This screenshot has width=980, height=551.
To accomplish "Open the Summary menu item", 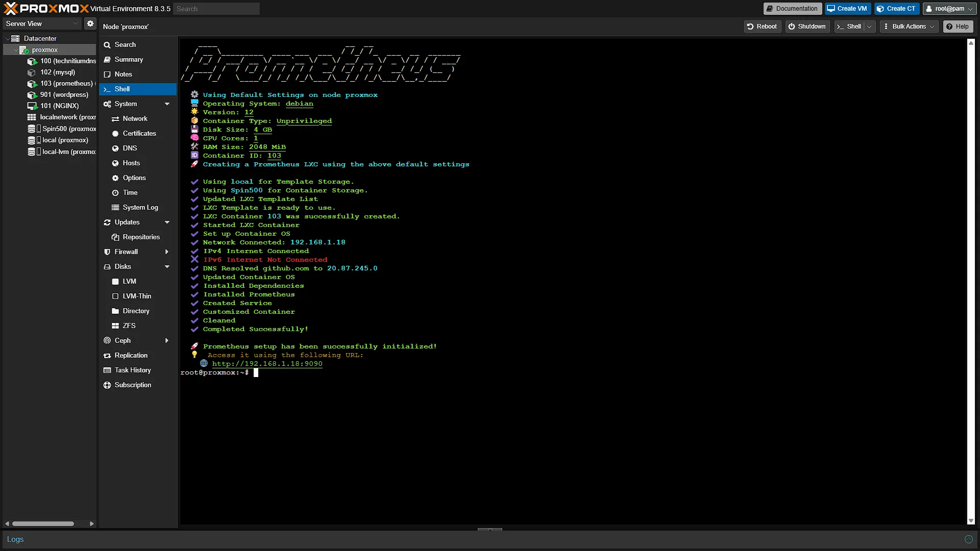I will pyautogui.click(x=138, y=60).
